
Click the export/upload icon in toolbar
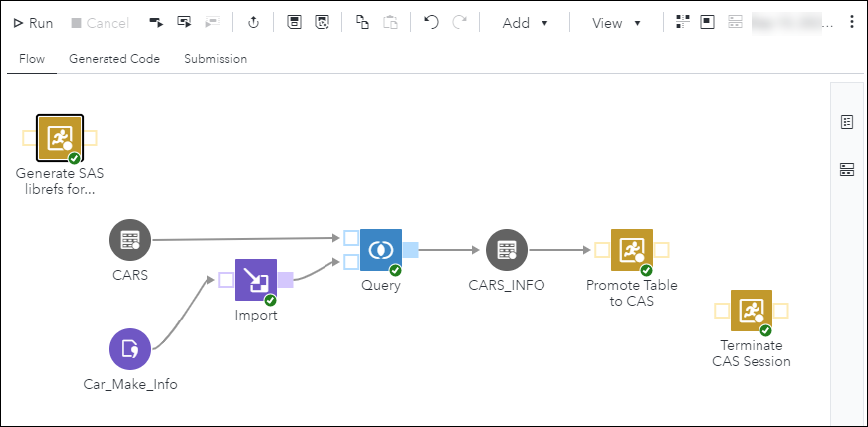[253, 23]
